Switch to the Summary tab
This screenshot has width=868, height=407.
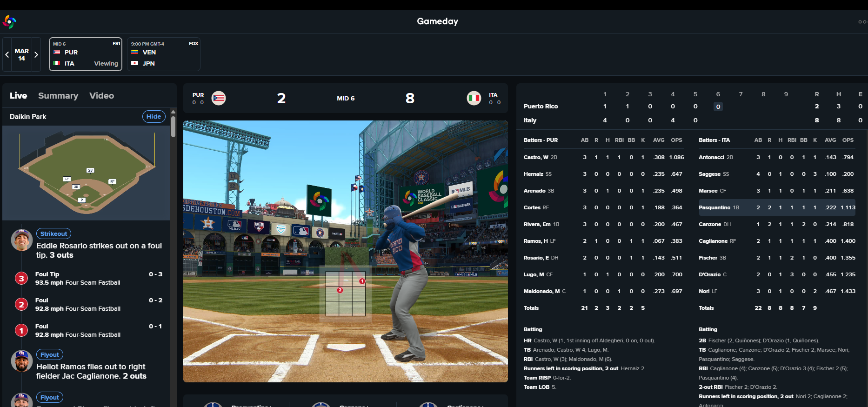(x=58, y=96)
